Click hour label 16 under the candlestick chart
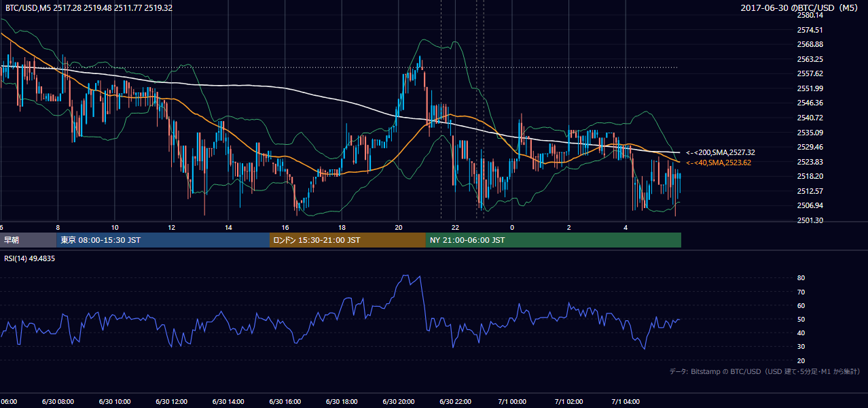The image size is (868, 408). tap(285, 227)
